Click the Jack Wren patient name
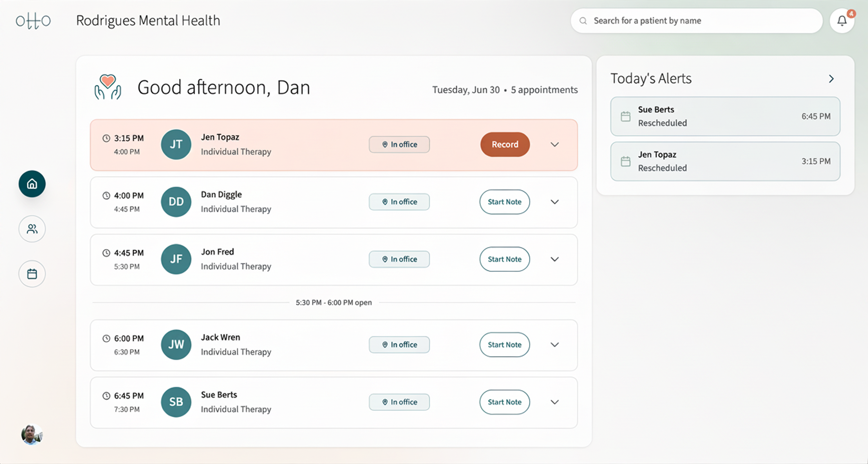This screenshot has width=868, height=464. (x=220, y=337)
